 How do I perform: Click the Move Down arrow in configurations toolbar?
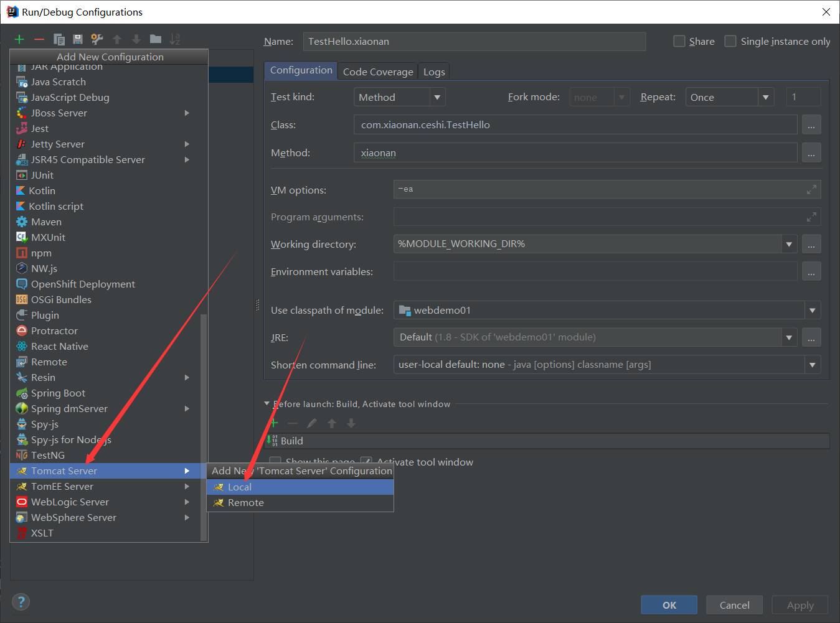tap(136, 39)
